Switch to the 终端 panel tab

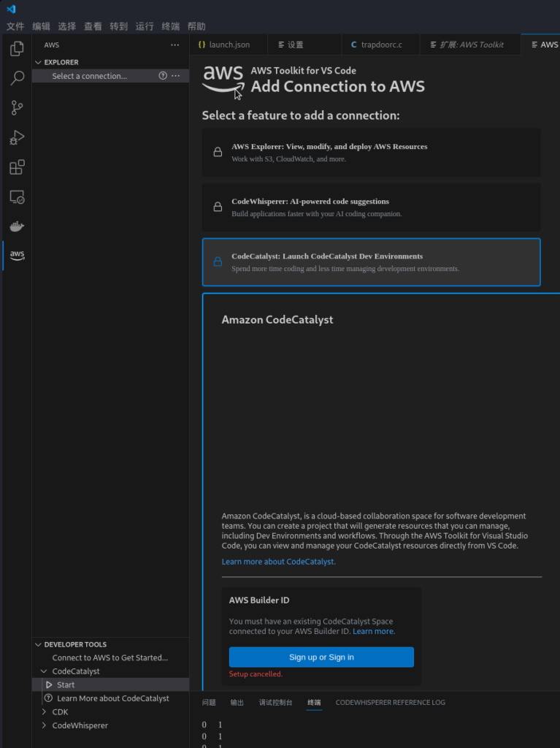click(314, 702)
